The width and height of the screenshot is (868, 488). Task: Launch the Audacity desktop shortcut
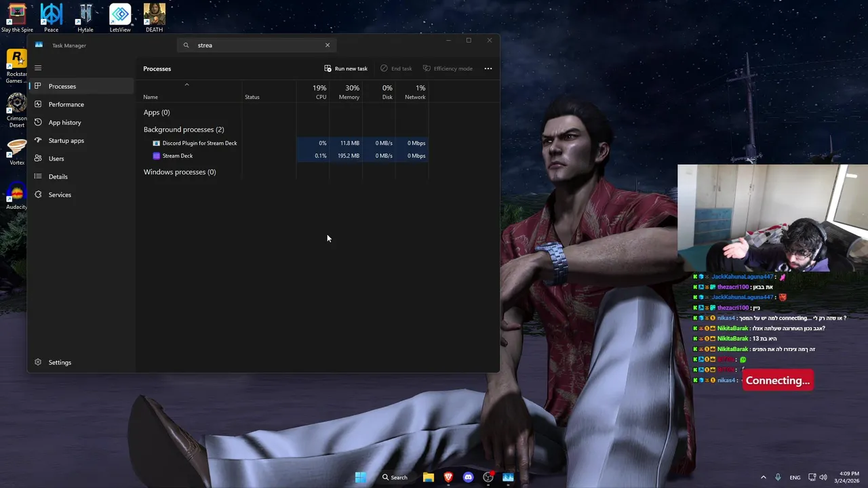pyautogui.click(x=16, y=197)
